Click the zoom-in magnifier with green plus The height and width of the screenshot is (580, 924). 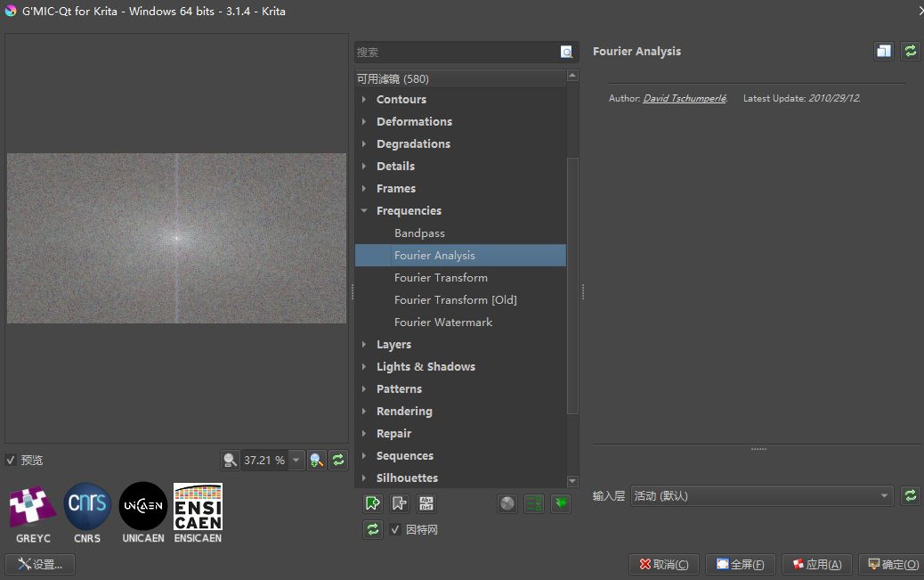click(316, 460)
